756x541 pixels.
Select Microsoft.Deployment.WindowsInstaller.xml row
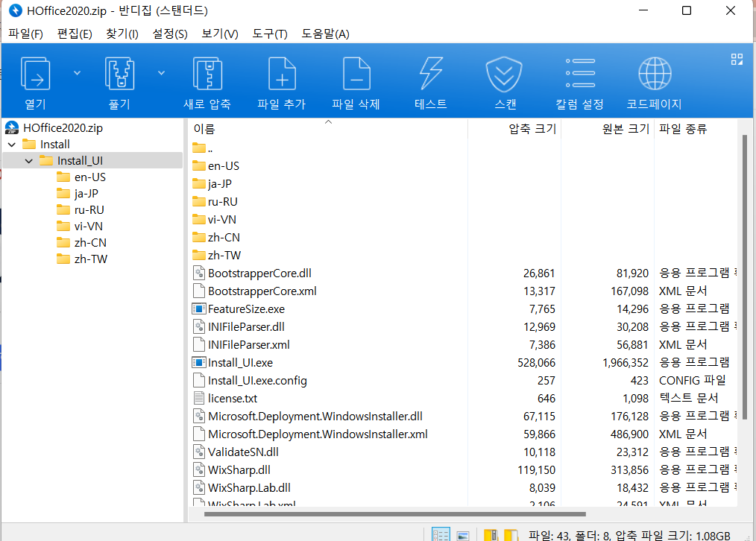pyautogui.click(x=463, y=434)
